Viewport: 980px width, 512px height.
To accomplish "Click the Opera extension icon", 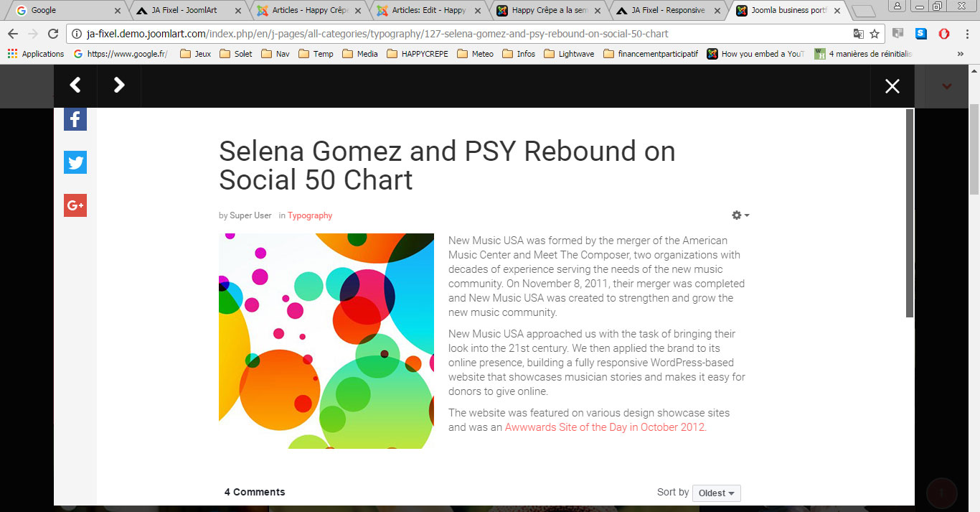I will [x=944, y=34].
